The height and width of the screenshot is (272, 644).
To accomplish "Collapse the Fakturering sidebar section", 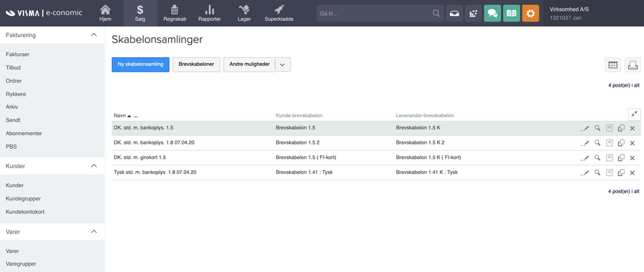I will 94,35.
